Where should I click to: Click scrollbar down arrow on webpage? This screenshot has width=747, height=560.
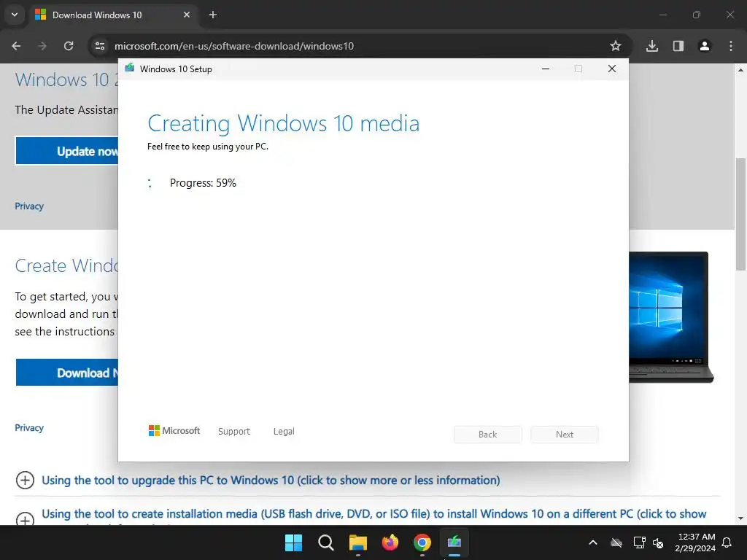pos(740,518)
